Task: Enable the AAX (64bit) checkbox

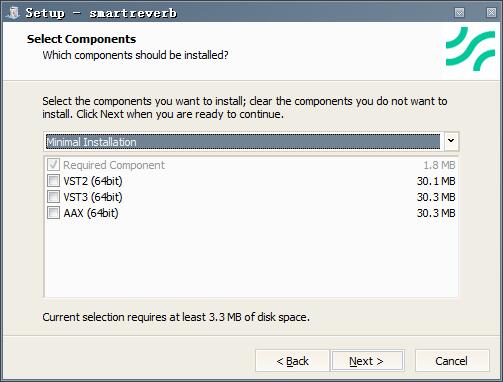Action: click(53, 213)
